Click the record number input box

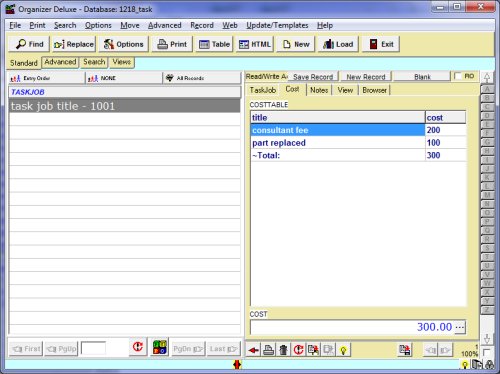tap(93, 348)
